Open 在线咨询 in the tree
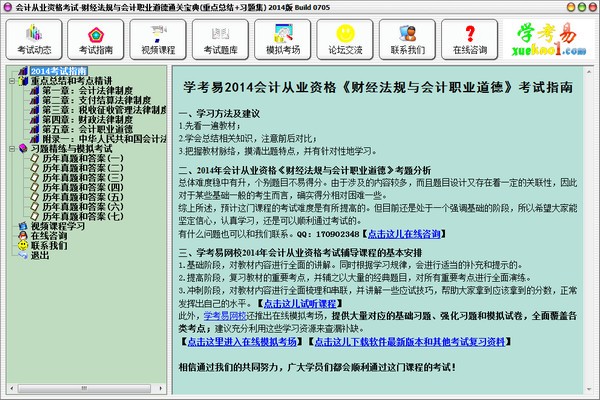 click(x=49, y=235)
